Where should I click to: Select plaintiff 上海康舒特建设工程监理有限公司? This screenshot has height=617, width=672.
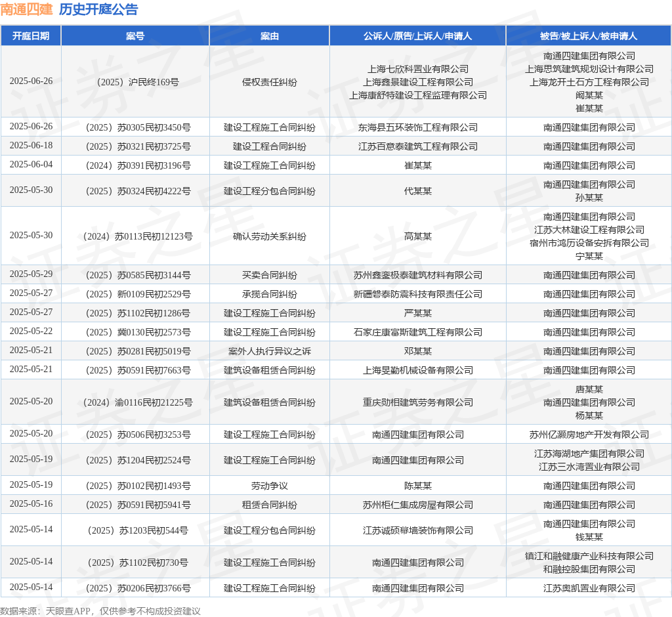click(418, 95)
